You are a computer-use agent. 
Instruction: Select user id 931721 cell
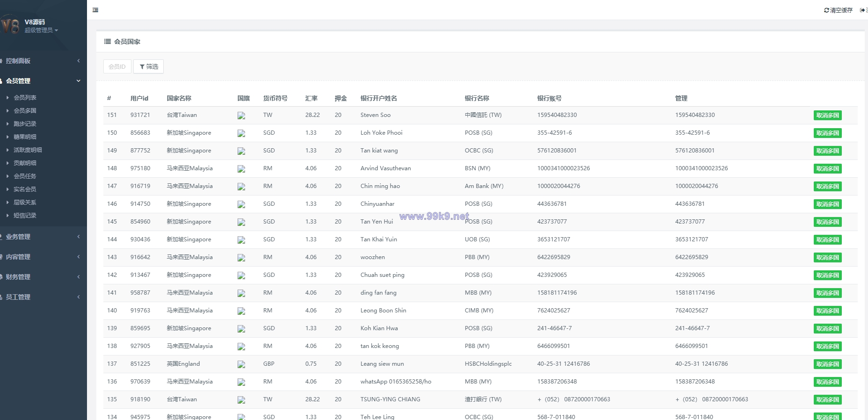point(140,115)
